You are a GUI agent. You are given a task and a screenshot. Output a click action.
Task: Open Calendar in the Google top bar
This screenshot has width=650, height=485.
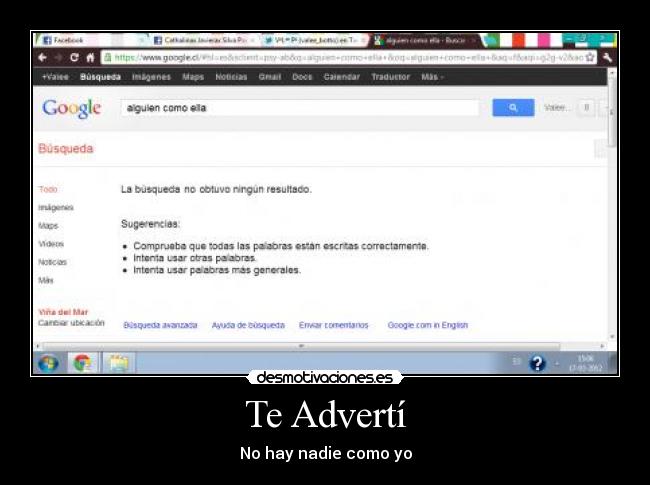pos(342,77)
